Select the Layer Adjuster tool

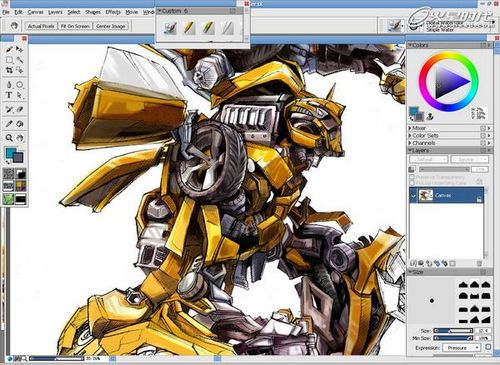20,49
